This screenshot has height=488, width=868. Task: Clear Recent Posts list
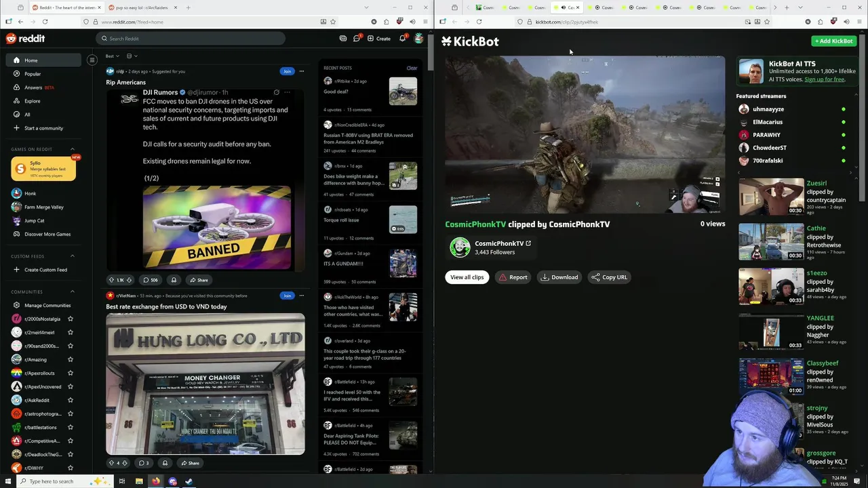pos(412,68)
